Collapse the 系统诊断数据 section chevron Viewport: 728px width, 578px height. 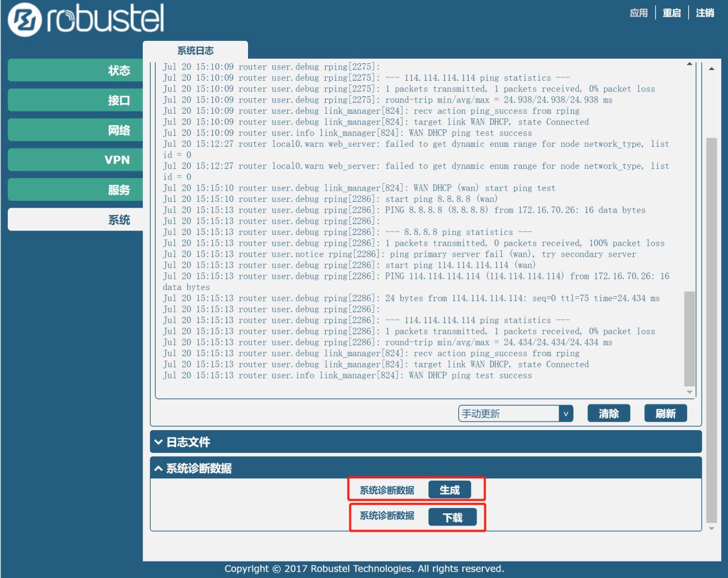159,468
